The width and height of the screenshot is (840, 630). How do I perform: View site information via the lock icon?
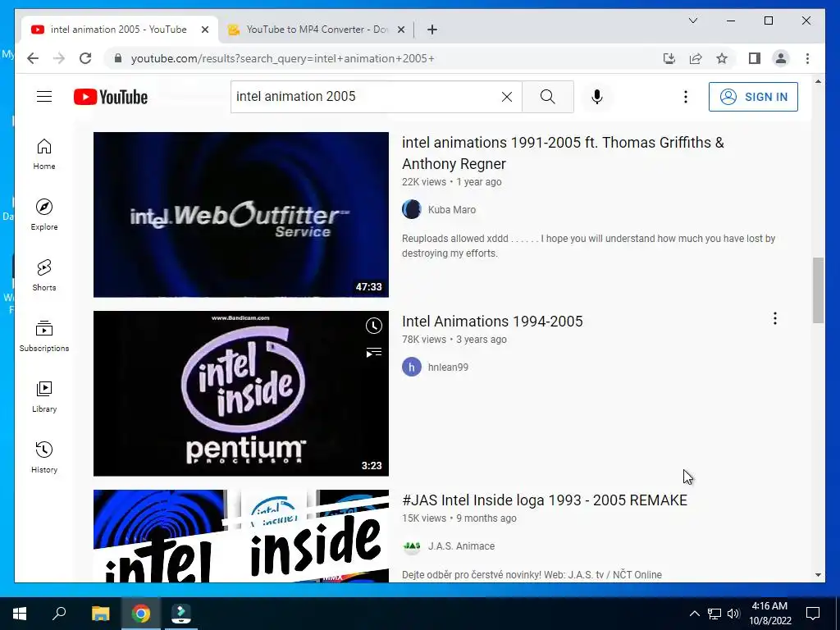[118, 58]
